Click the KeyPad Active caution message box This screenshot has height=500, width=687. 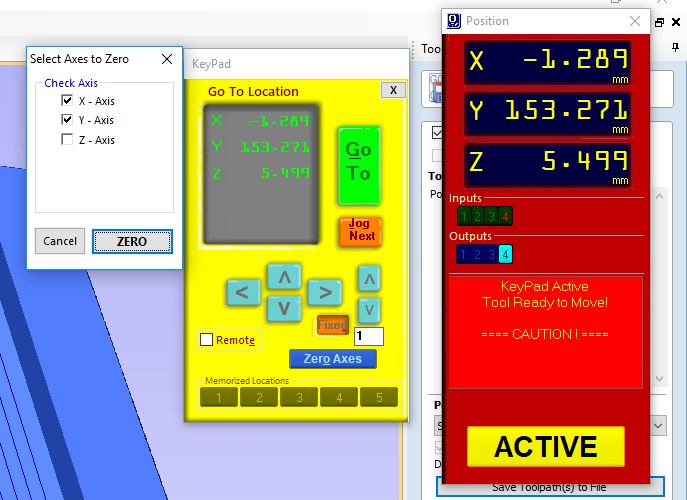(x=546, y=332)
